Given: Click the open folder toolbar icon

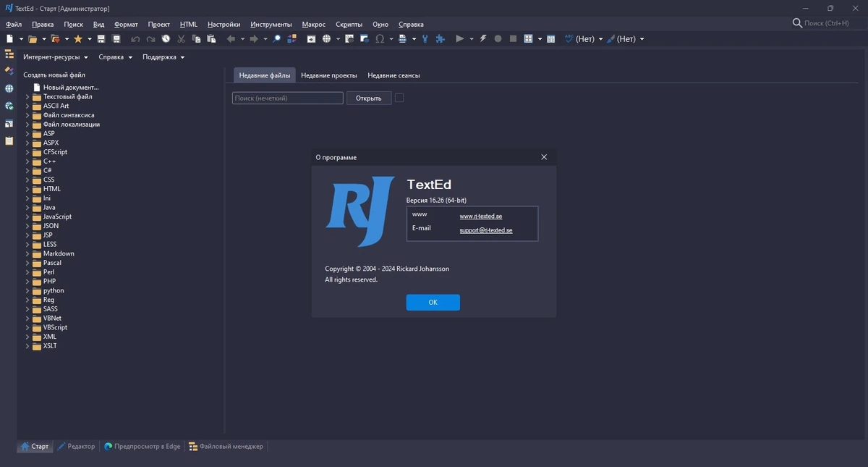Looking at the screenshot, I should 33,38.
